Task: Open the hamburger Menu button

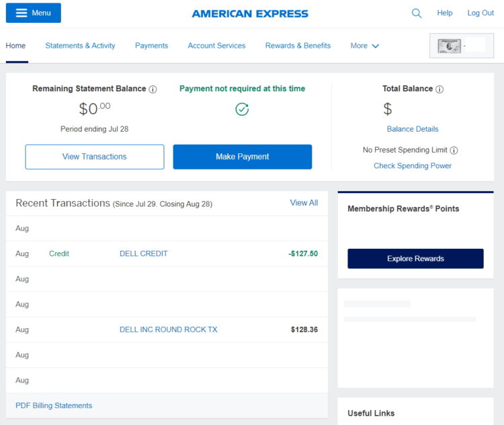Action: (33, 13)
